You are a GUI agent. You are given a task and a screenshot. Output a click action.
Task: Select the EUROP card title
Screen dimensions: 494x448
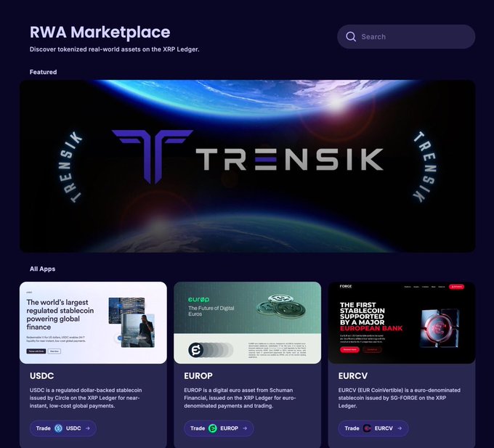tap(198, 376)
